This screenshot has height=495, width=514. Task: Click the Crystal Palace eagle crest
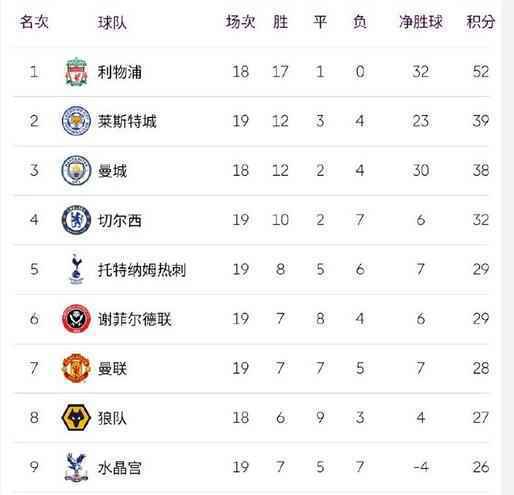pyautogui.click(x=76, y=467)
